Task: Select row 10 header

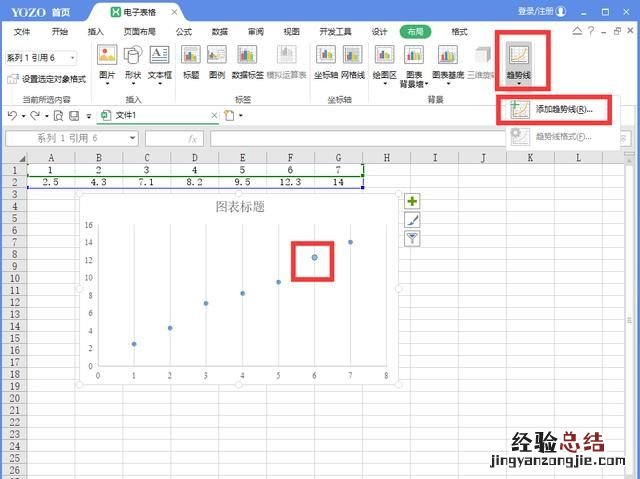Action: 14,278
